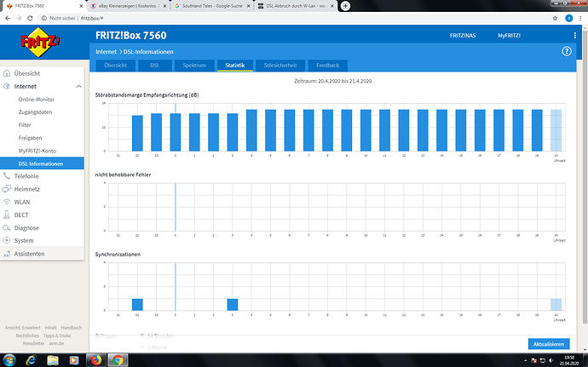Switch to the Störsicherheit tab
588x367 pixels.
tap(280, 66)
